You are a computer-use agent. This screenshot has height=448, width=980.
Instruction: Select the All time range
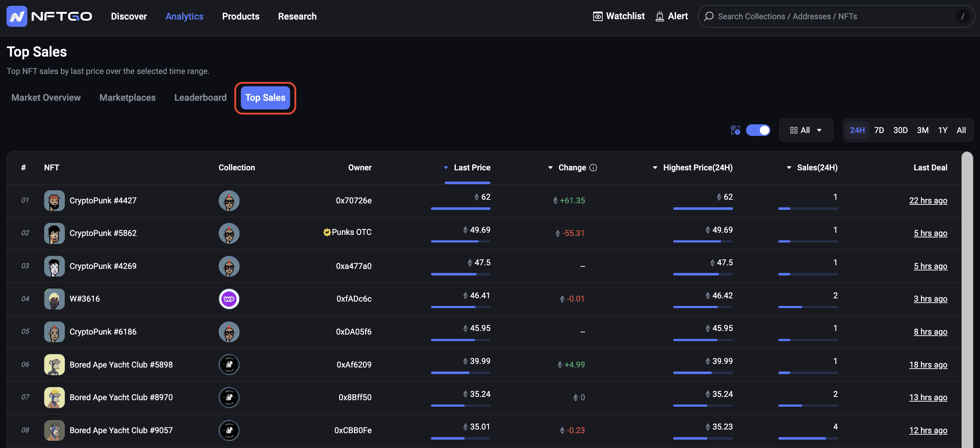[961, 130]
